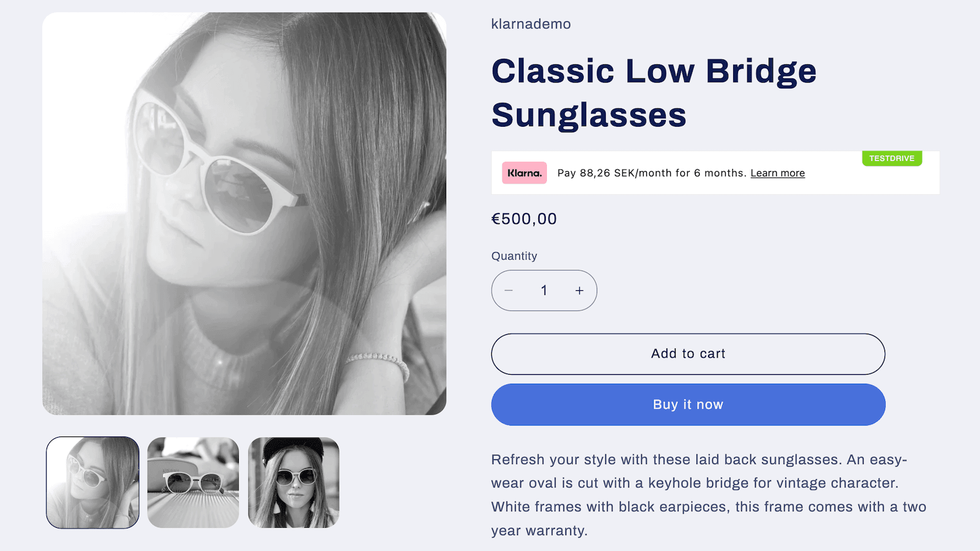The width and height of the screenshot is (980, 551).
Task: Select the thumbnail of sunglasses on the table
Action: [193, 482]
